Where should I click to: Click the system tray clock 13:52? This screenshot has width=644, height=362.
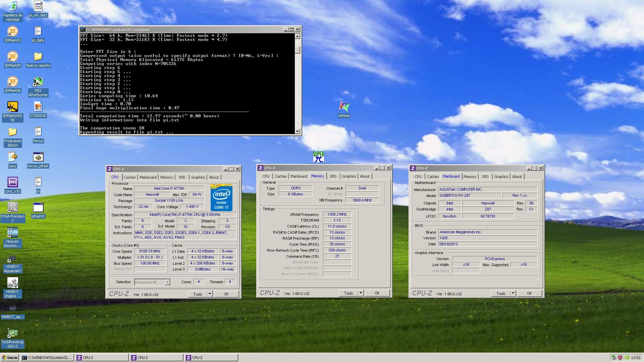(x=636, y=358)
